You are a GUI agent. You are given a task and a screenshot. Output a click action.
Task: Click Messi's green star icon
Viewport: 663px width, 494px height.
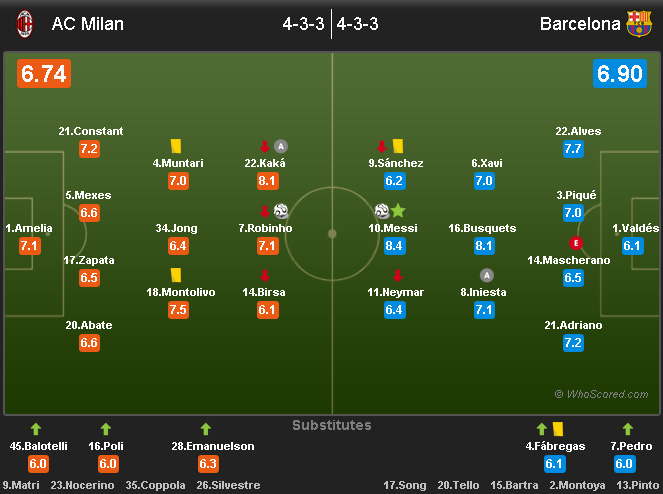click(398, 211)
